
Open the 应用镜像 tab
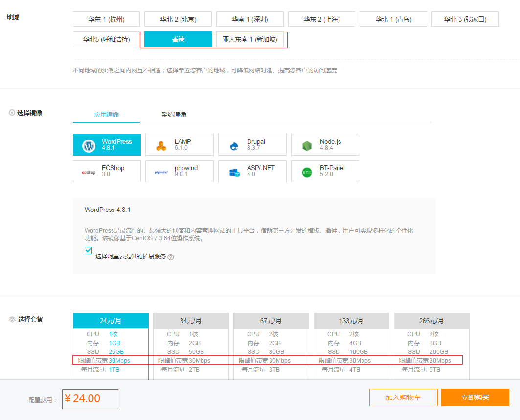click(x=106, y=115)
